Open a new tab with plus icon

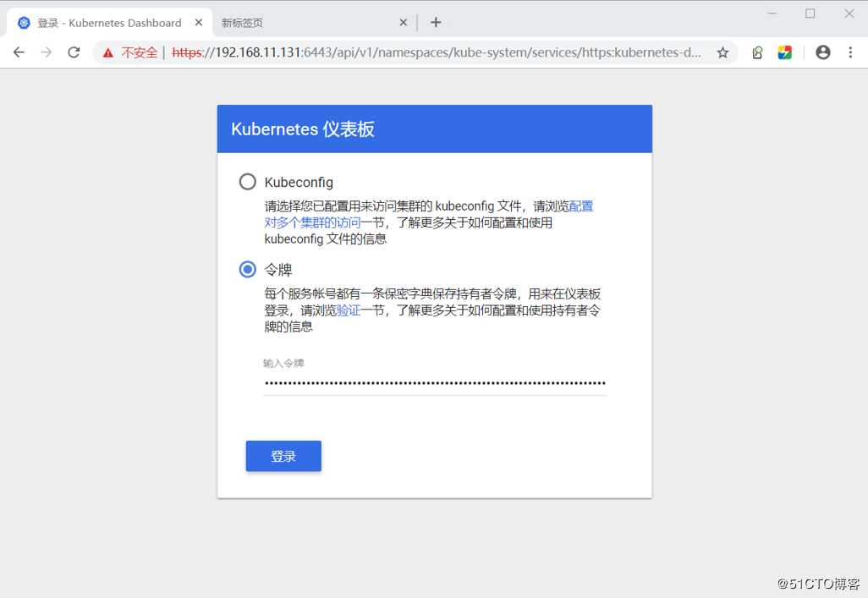(436, 22)
